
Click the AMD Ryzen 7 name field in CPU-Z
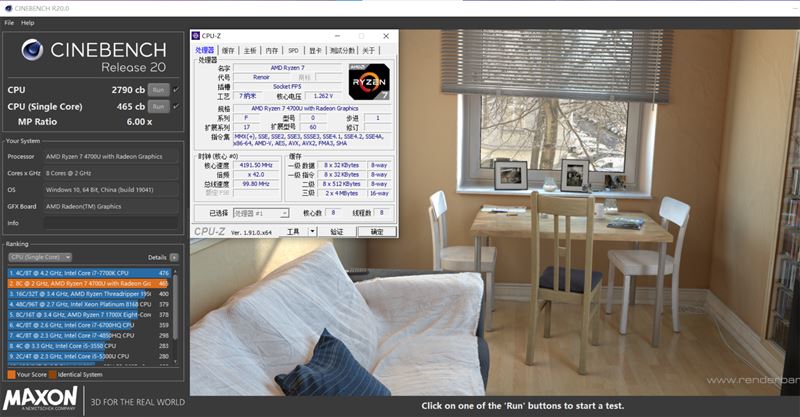tap(287, 67)
